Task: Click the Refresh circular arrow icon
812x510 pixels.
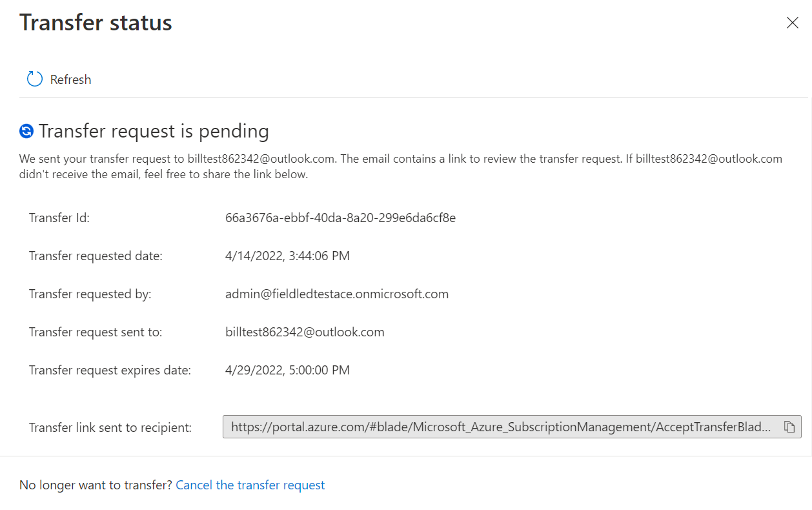Action: click(34, 79)
